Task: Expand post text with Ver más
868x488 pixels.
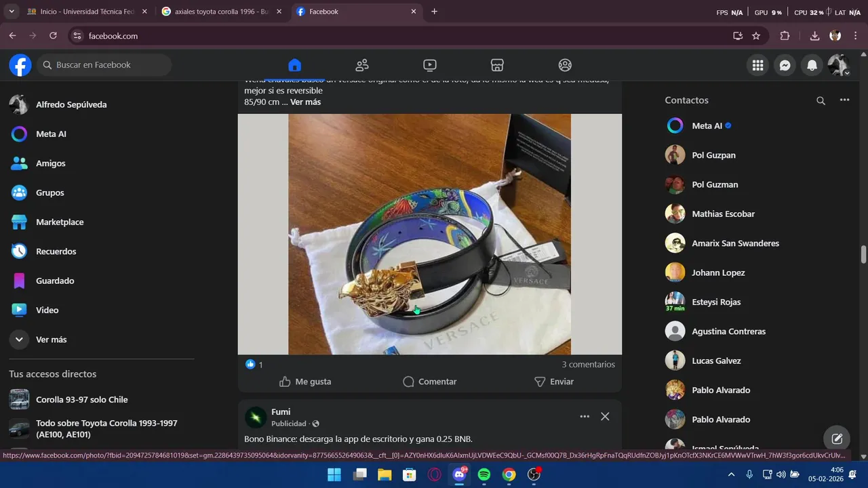Action: tap(305, 102)
